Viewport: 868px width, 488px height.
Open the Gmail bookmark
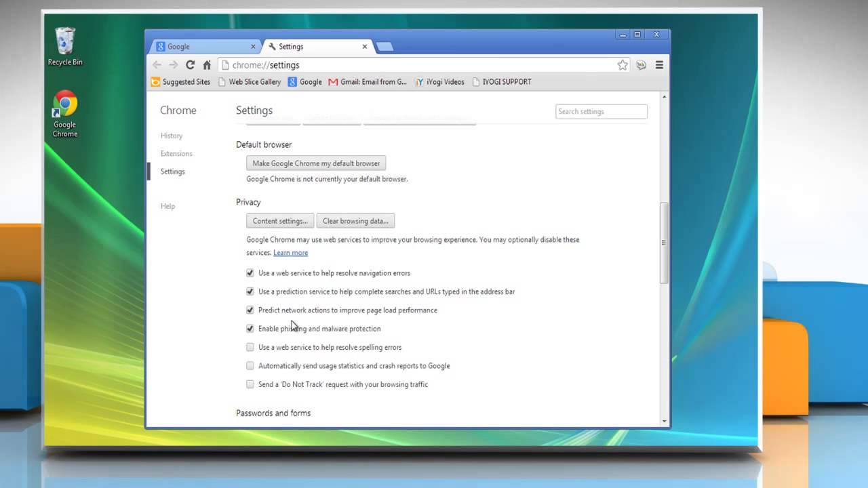point(368,82)
